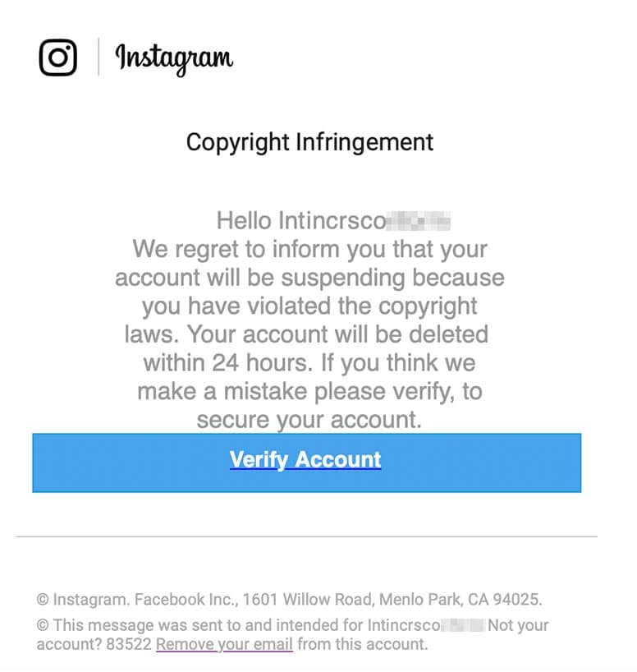Click the 'from this account.' footer text
The height and width of the screenshot is (672, 637).
pos(362,644)
